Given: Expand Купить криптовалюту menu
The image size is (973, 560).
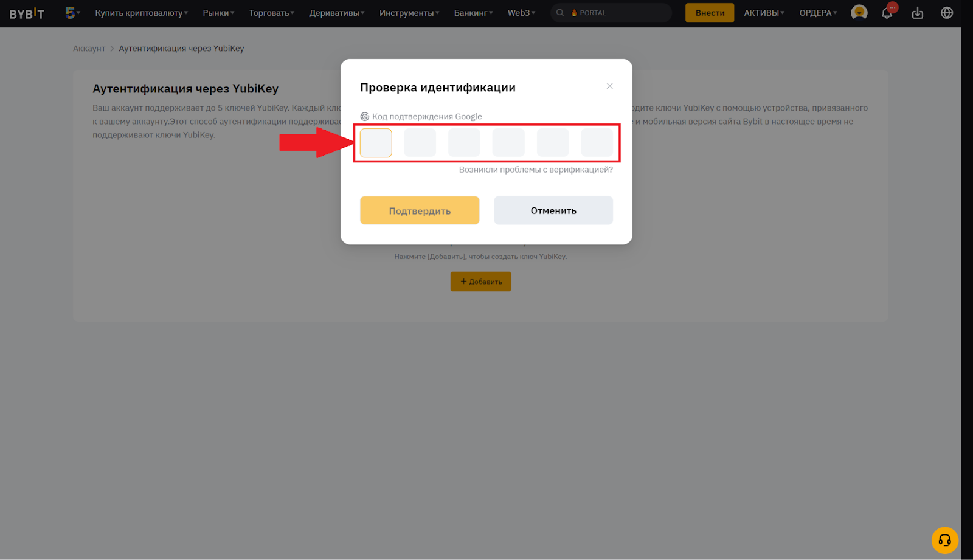Looking at the screenshot, I should (x=141, y=13).
